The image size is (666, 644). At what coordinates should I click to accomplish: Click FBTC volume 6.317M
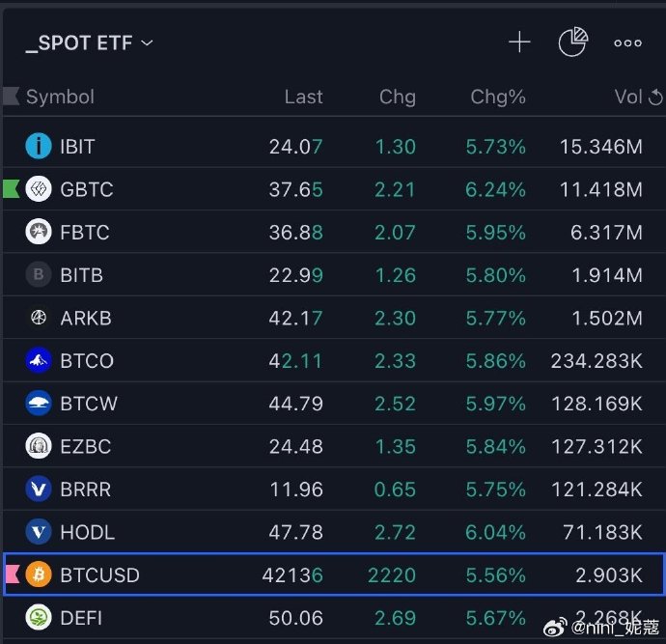[x=606, y=233]
